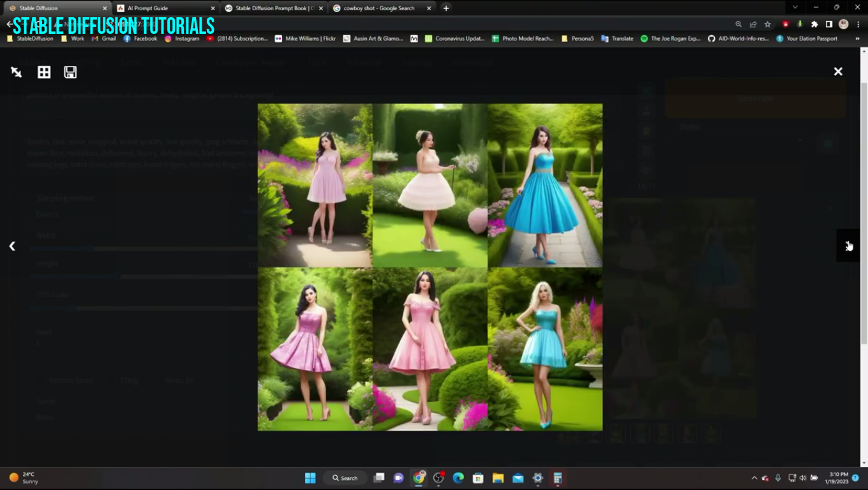This screenshot has width=868, height=490.
Task: Select the Stable Diffusion browser tab
Action: [x=56, y=8]
